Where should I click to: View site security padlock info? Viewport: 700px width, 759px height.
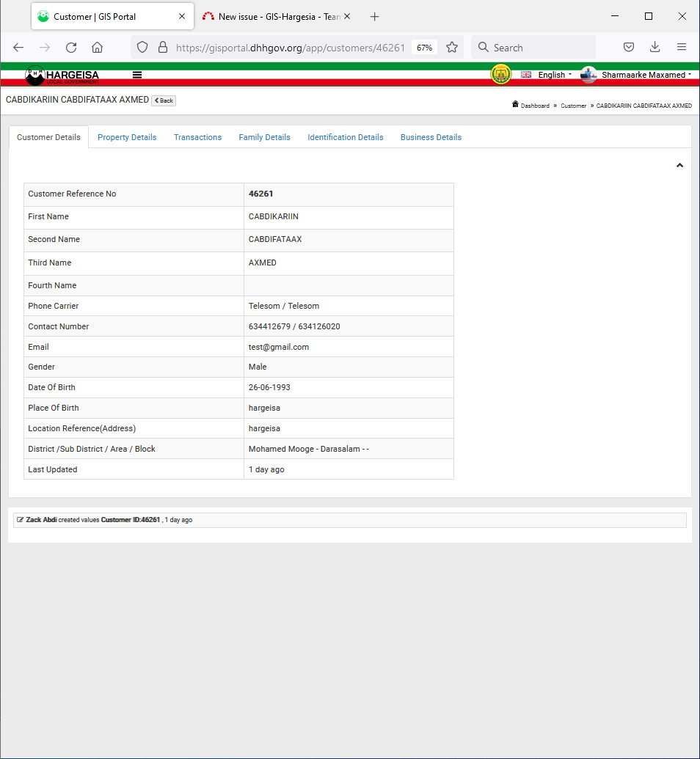[x=163, y=48]
